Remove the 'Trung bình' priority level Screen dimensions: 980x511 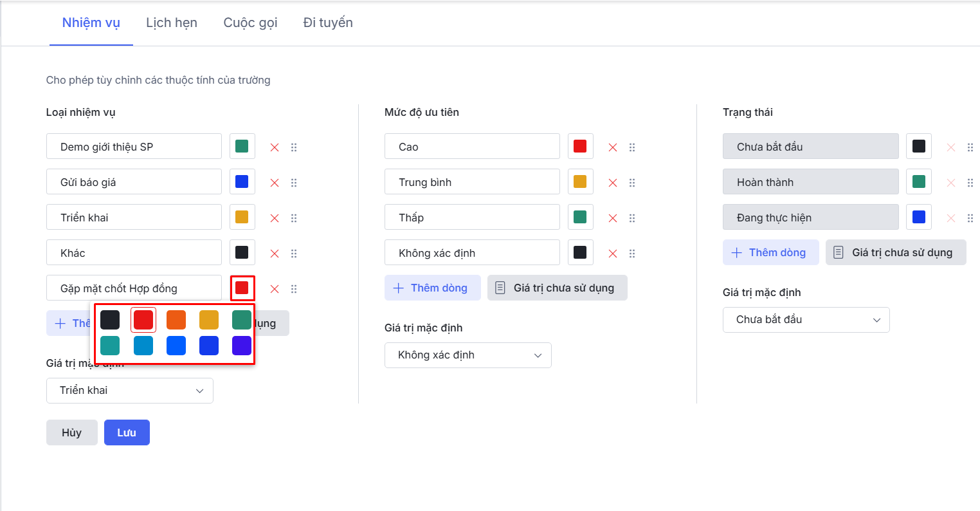point(613,183)
